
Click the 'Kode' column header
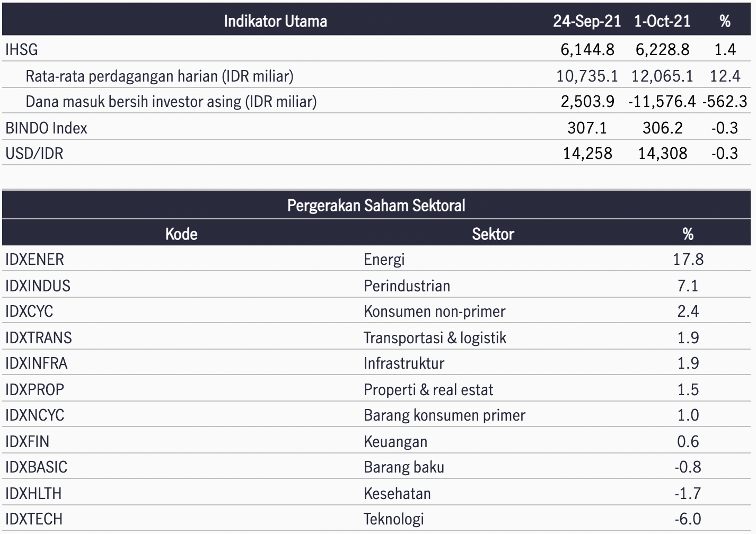[x=181, y=234]
